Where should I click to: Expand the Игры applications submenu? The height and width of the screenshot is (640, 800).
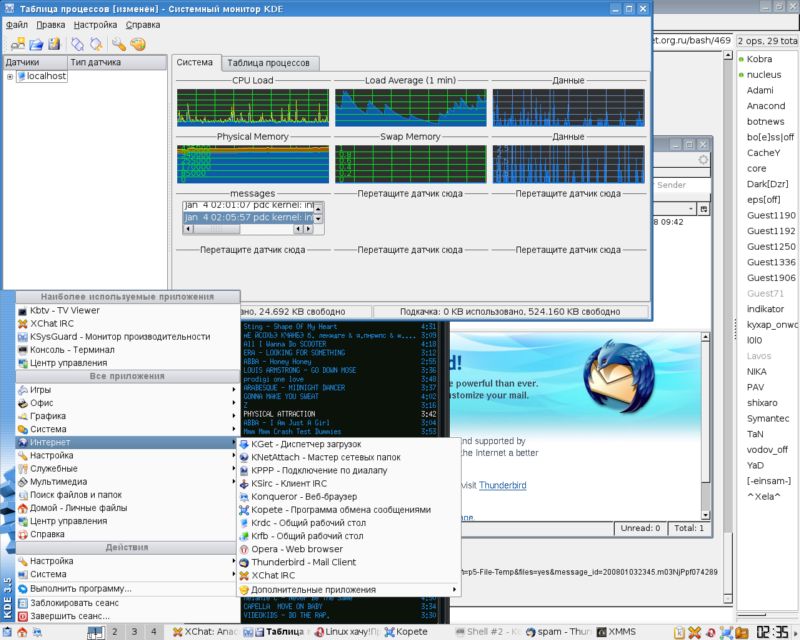40,390
